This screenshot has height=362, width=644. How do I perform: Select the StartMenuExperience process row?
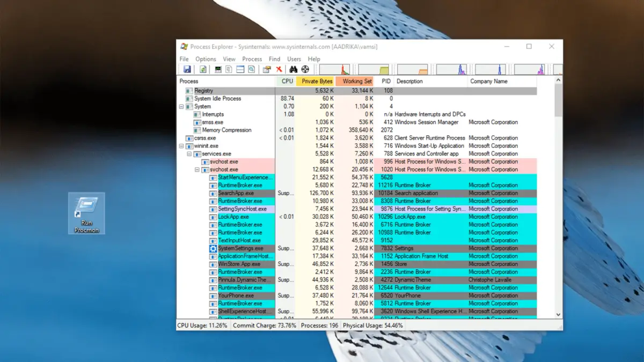[357, 177]
